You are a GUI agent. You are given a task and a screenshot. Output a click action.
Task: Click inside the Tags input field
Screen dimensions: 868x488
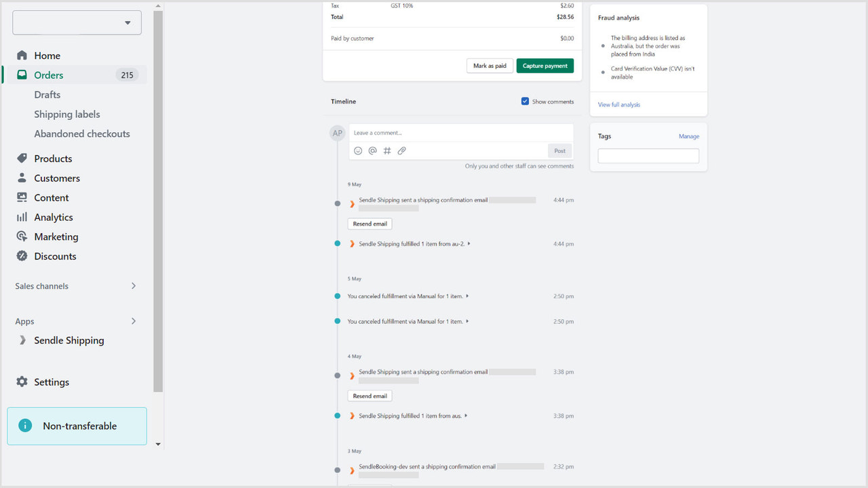click(648, 155)
